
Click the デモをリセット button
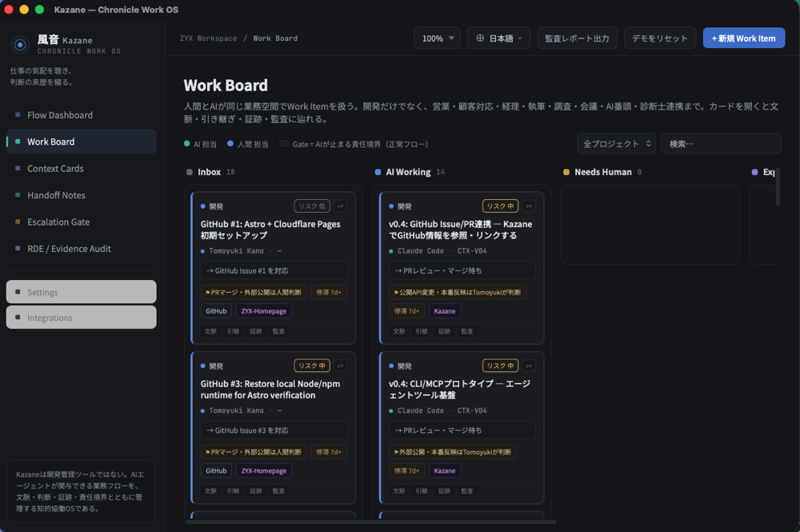point(660,38)
